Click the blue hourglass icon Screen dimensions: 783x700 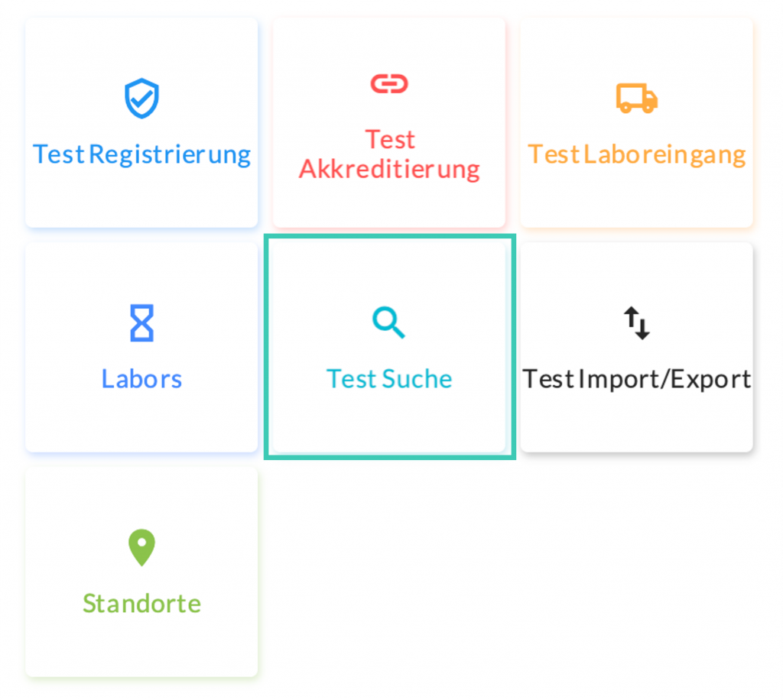[141, 322]
